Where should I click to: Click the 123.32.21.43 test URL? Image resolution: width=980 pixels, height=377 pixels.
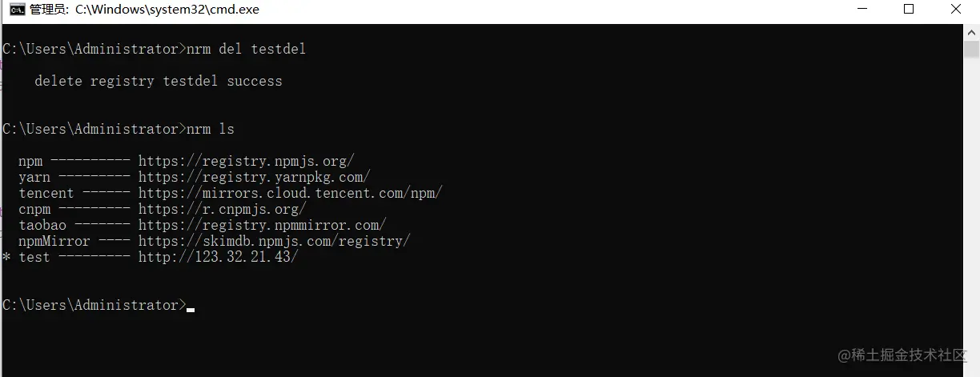pos(218,257)
